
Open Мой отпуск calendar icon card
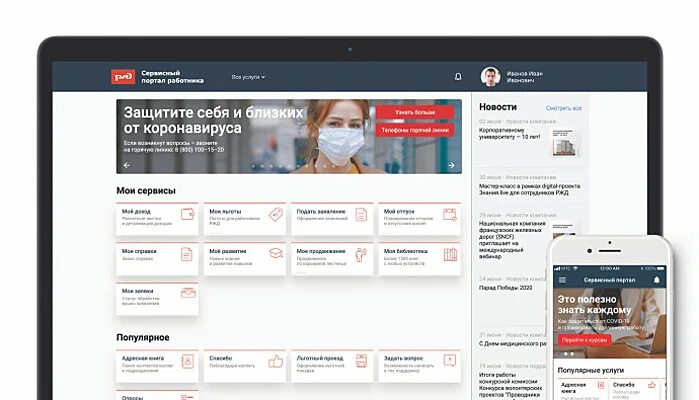419,219
